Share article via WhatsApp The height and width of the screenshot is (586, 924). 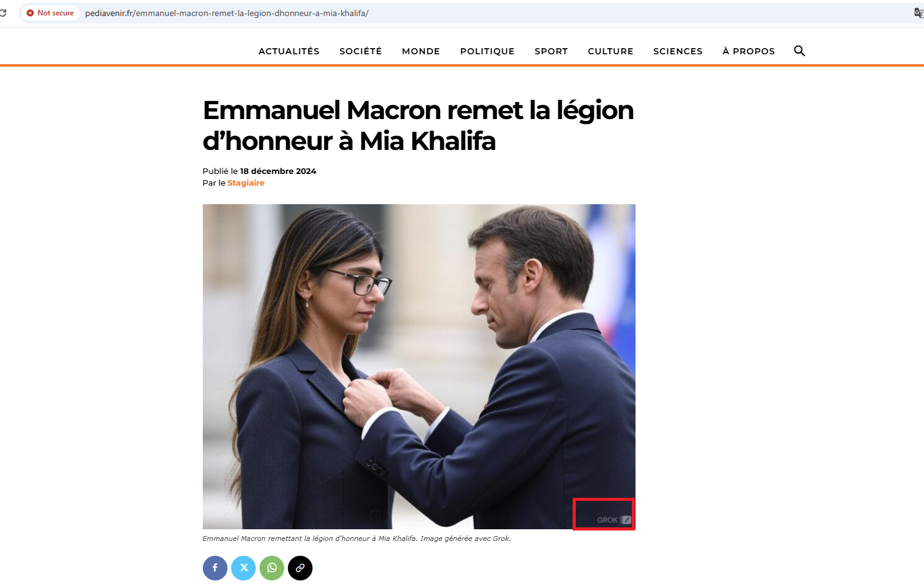(x=272, y=568)
